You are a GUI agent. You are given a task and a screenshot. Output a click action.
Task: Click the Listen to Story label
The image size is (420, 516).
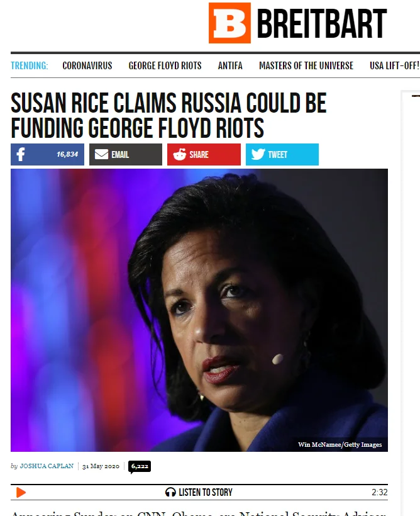206,492
